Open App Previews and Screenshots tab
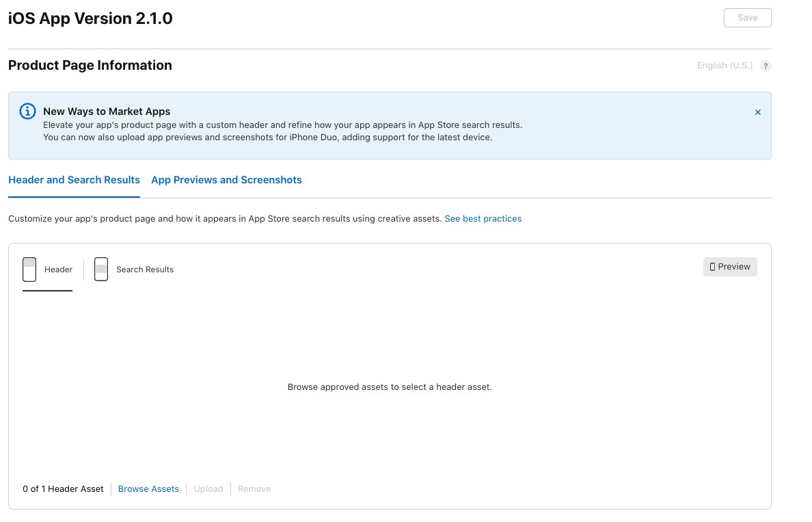This screenshot has width=812, height=522. [x=226, y=180]
